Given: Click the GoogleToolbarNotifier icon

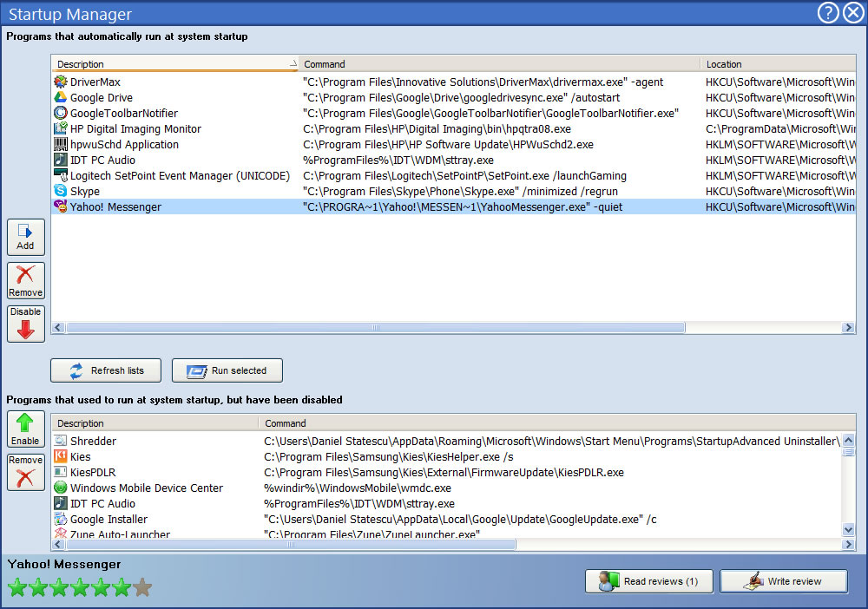Looking at the screenshot, I should tap(61, 113).
